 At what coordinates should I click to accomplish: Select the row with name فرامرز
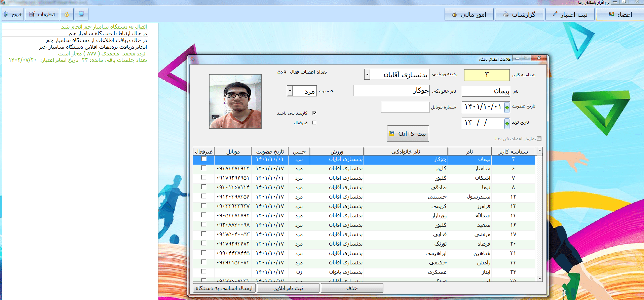(x=364, y=206)
